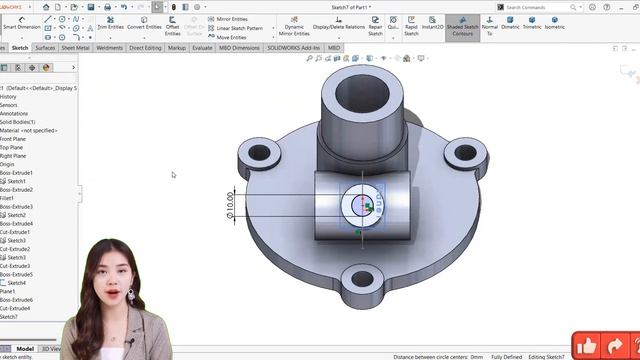Open the Line tool dropdown arrow
The image size is (640, 360).
(54, 19)
